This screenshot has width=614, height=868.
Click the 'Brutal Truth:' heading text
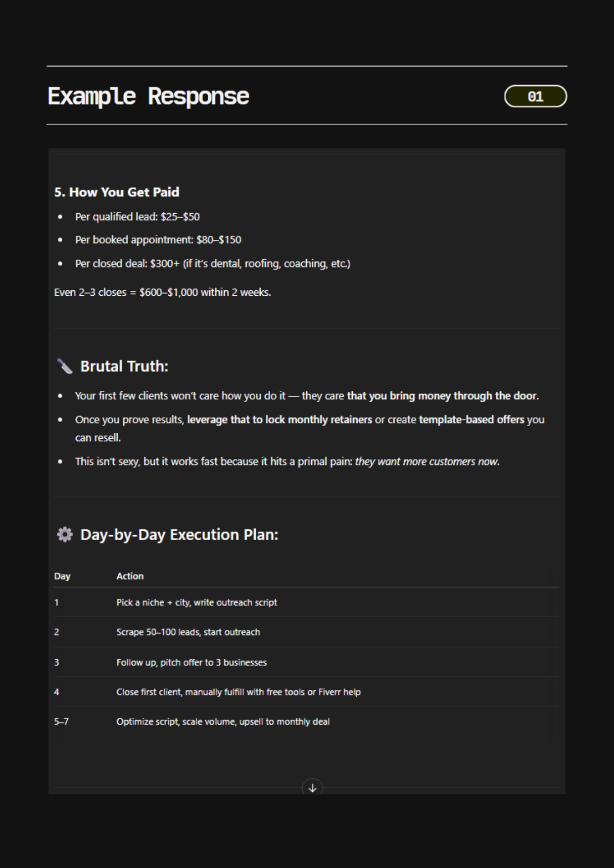pyautogui.click(x=124, y=366)
